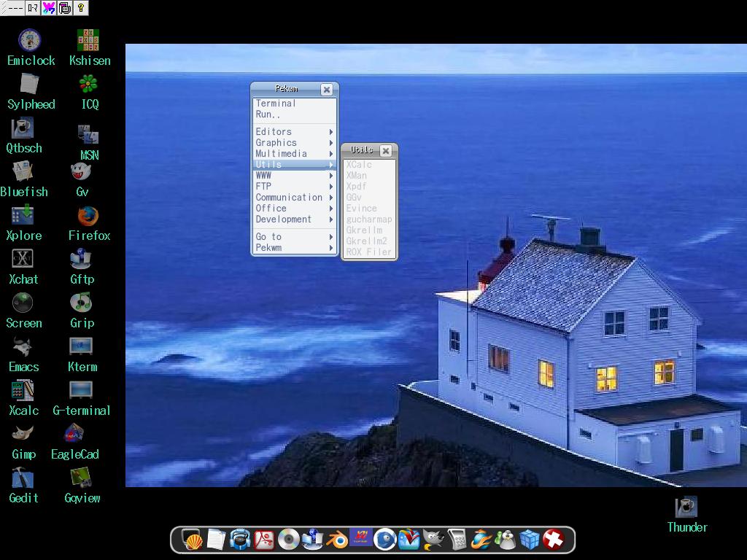Screen dimensions: 747x560
Task: Open the Emiclock desktop icon
Action: pyautogui.click(x=29, y=42)
